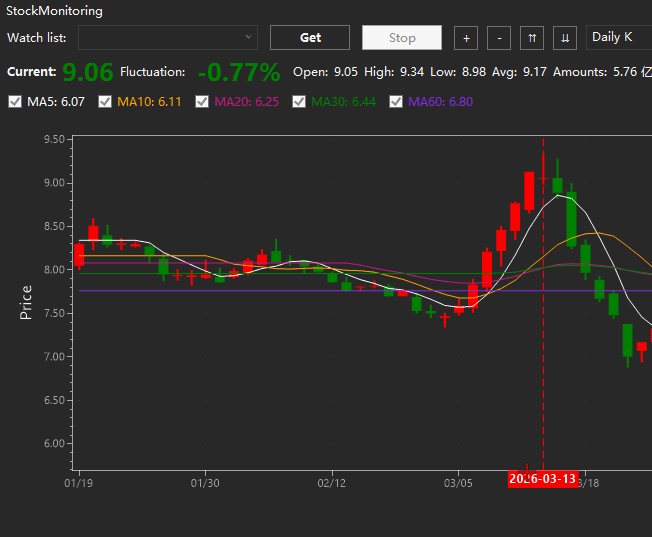Click the -0.77% fluctuation value
Image resolution: width=652 pixels, height=537 pixels.
(x=239, y=72)
